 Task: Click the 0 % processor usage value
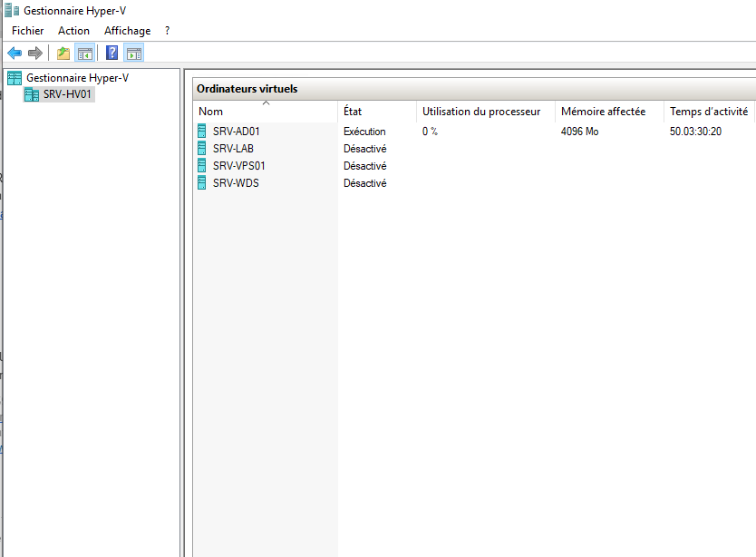[x=430, y=132]
